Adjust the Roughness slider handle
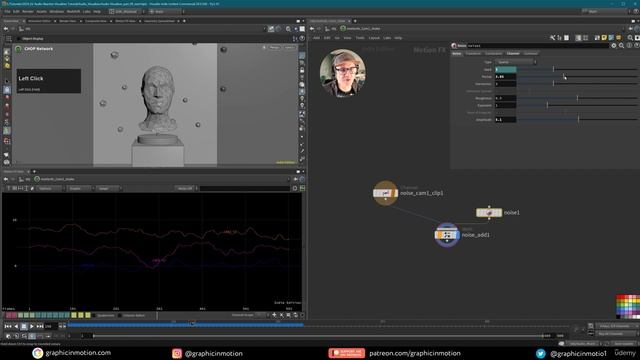The image size is (640, 360). pos(577,98)
